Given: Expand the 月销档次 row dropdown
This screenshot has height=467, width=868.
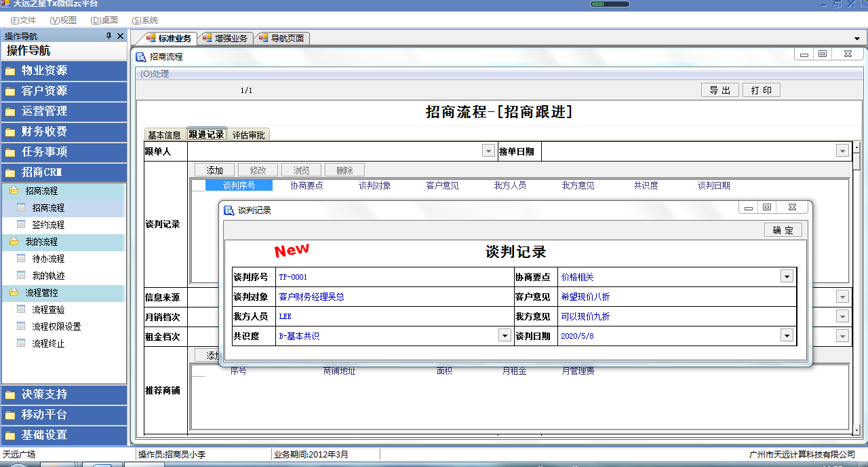Looking at the screenshot, I should point(842,316).
